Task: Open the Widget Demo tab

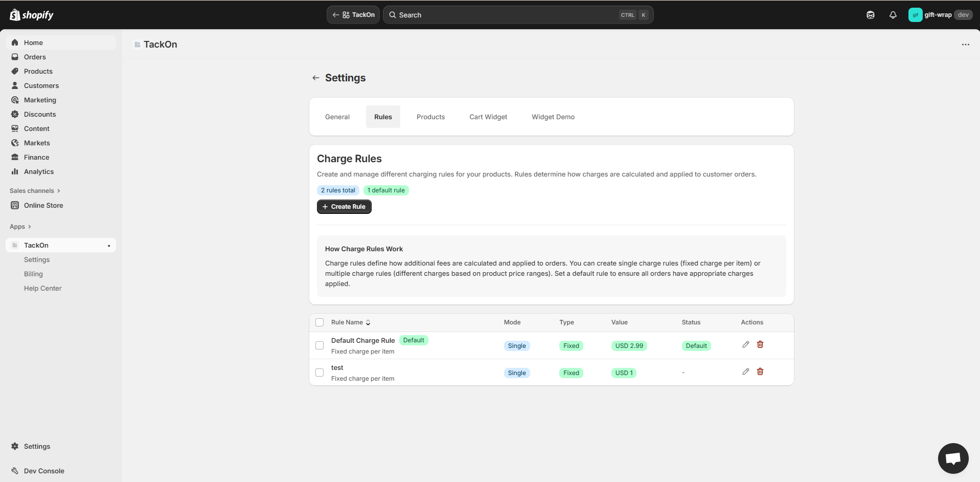Action: (553, 117)
